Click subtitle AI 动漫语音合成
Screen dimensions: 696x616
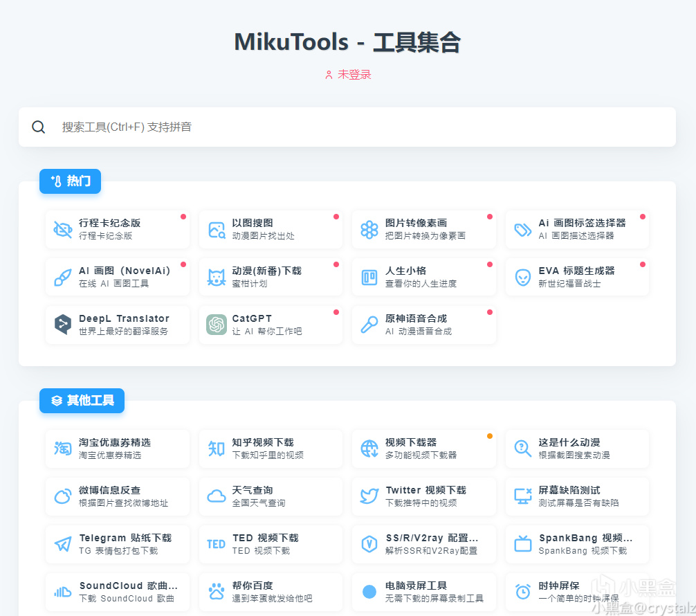point(418,332)
